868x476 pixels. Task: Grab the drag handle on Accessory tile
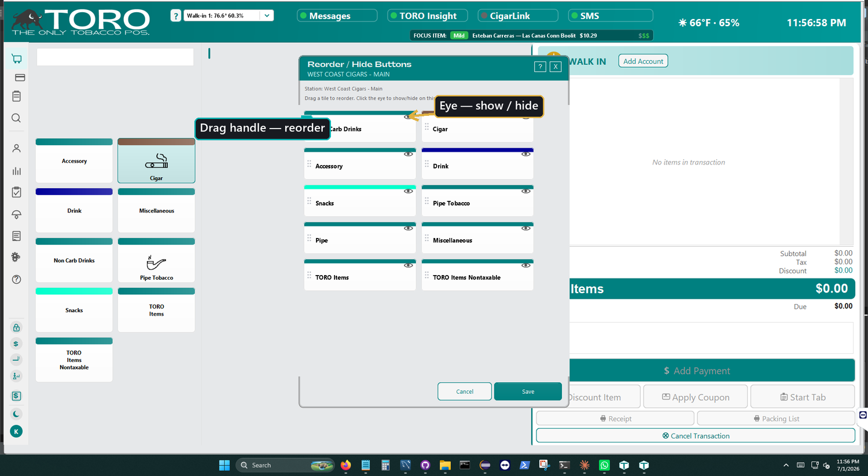click(x=309, y=164)
